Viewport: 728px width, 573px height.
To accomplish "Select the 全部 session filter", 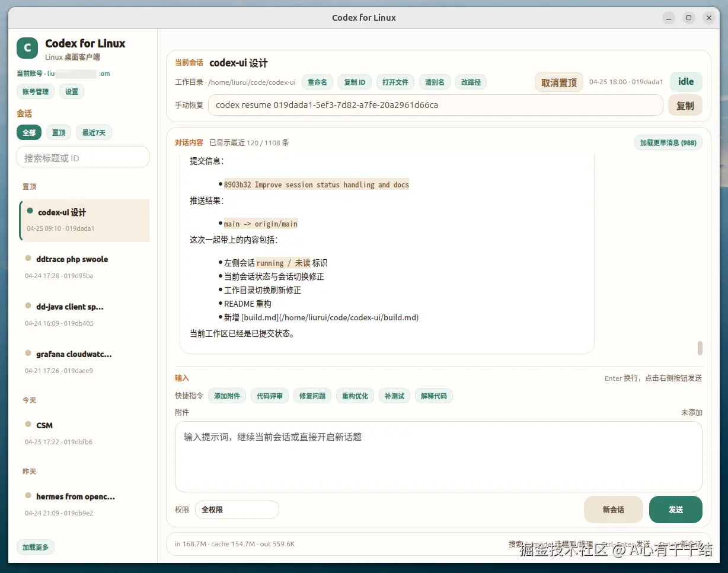I will 29,132.
